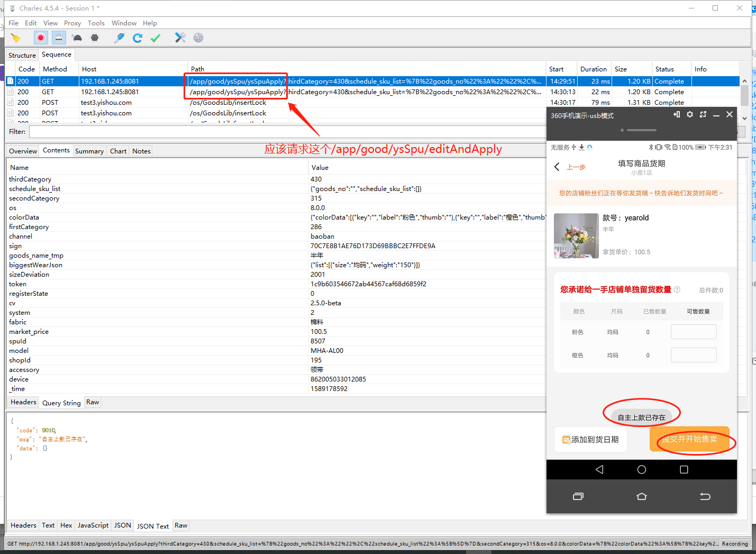Switch to the Structure tab
This screenshot has height=554, width=756.
(x=22, y=56)
